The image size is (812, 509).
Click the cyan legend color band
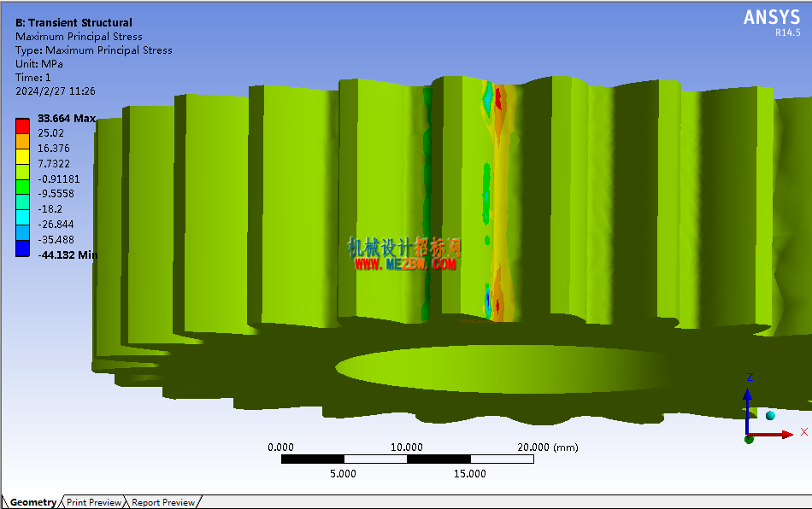click(x=22, y=218)
